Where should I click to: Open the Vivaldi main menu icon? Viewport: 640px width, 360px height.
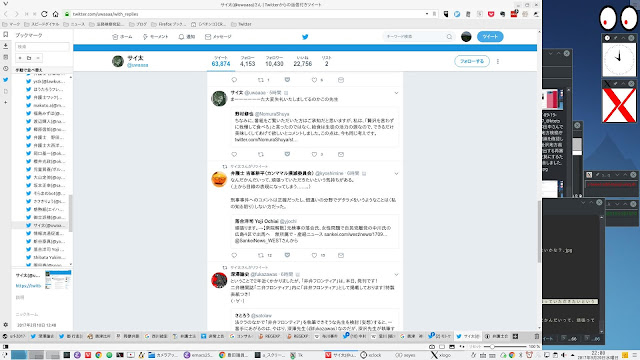tap(5, 4)
